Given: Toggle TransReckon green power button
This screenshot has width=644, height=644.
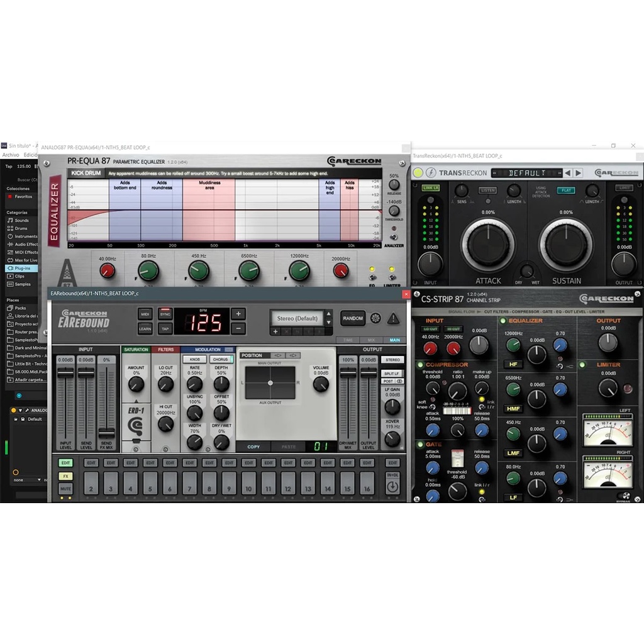Looking at the screenshot, I should (418, 172).
